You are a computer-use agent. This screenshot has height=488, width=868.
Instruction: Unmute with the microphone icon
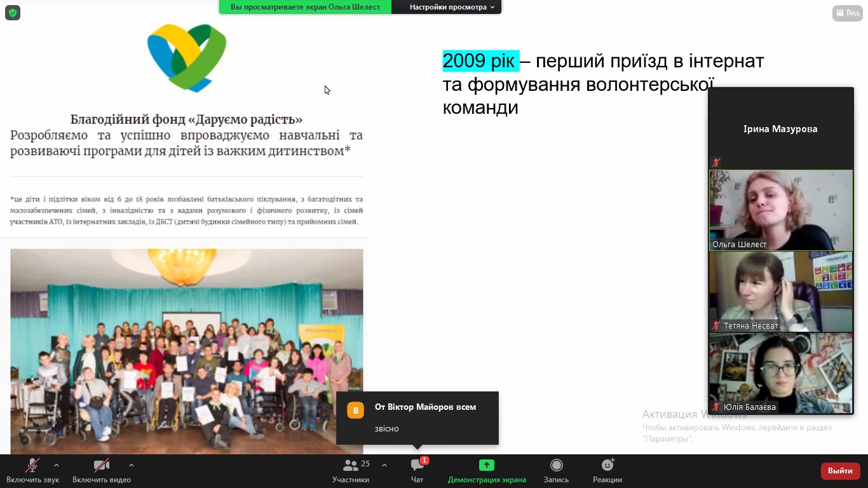pos(32,466)
